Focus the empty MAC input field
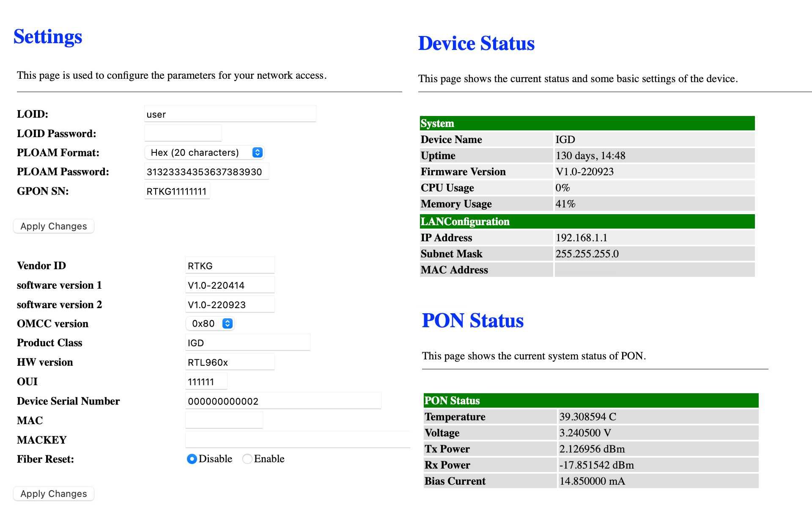This screenshot has height=527, width=812. tap(224, 420)
